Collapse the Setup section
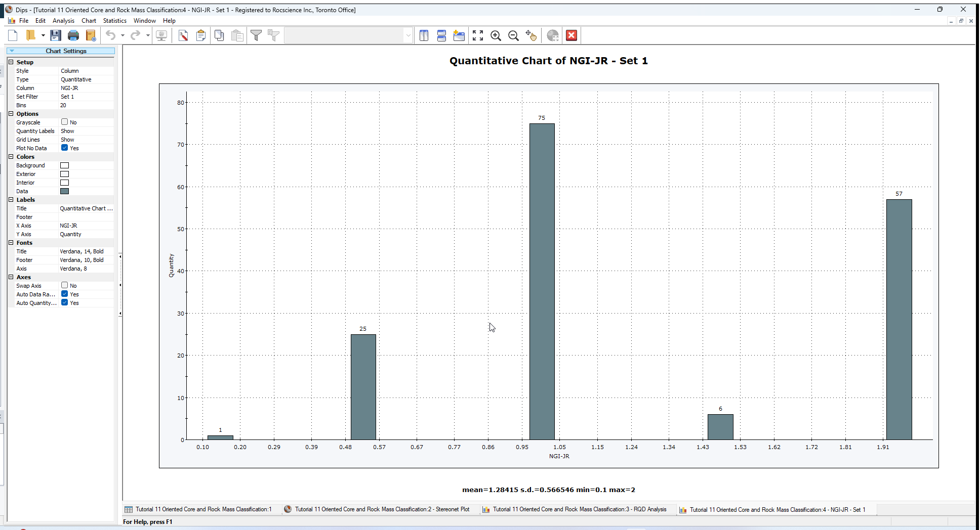Screen dimensions: 980x530 [11, 62]
